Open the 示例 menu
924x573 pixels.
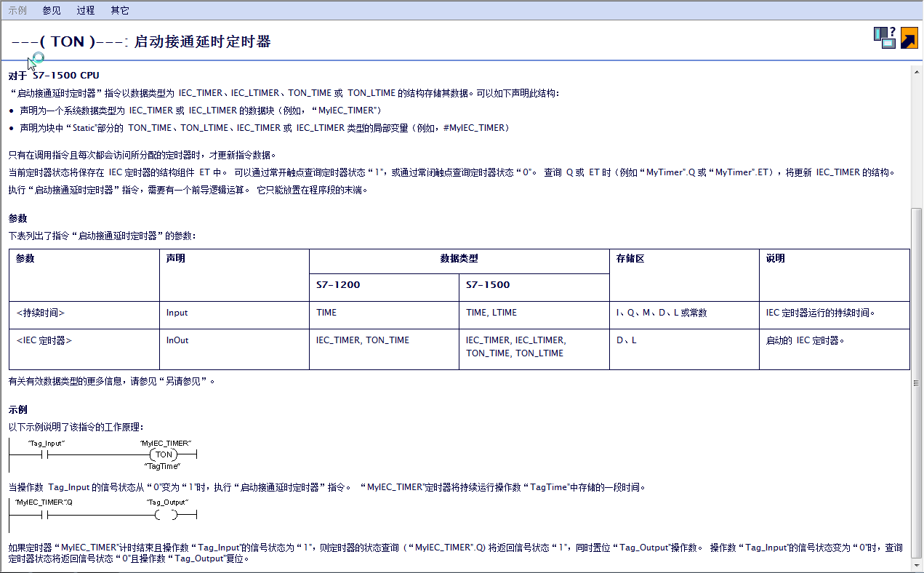click(17, 10)
